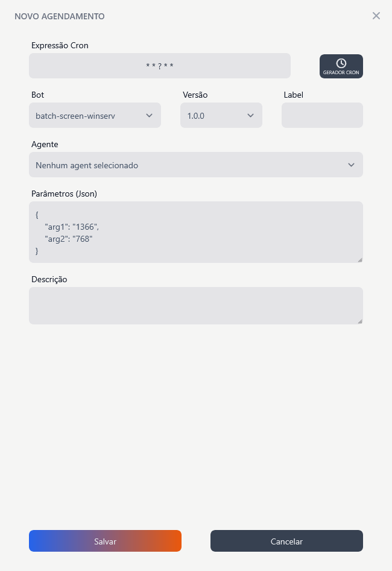Viewport: 392px width, 571px height.
Task: Save the new schedule with Salvar
Action: (x=105, y=541)
